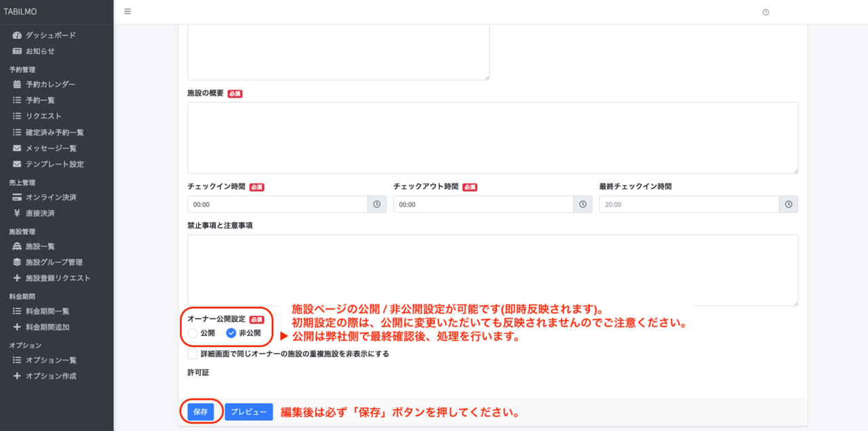Go to オンライン決済 page

[51, 197]
